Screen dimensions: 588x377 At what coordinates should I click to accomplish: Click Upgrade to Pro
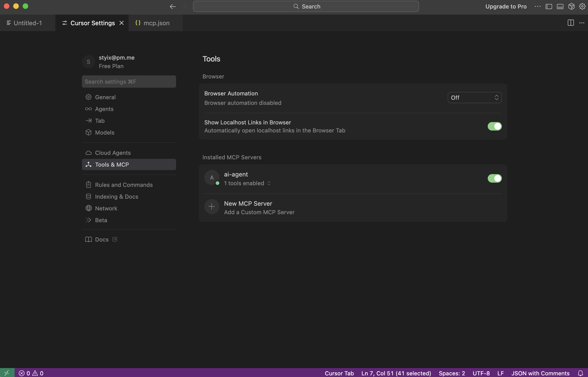point(506,7)
